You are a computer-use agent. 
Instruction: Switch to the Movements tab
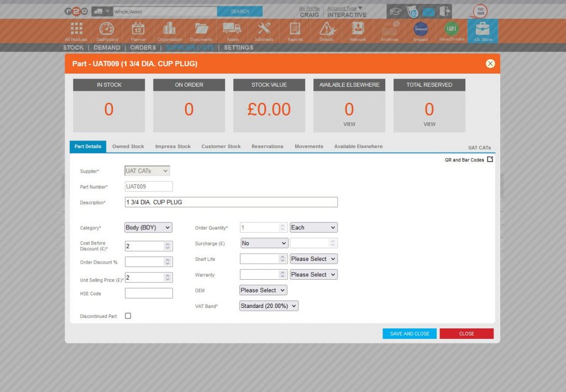[308, 146]
